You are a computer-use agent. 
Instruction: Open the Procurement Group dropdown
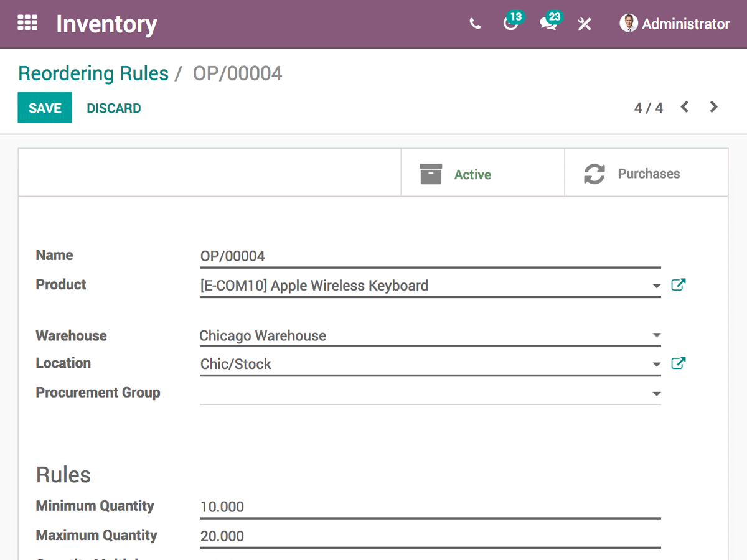pos(430,393)
